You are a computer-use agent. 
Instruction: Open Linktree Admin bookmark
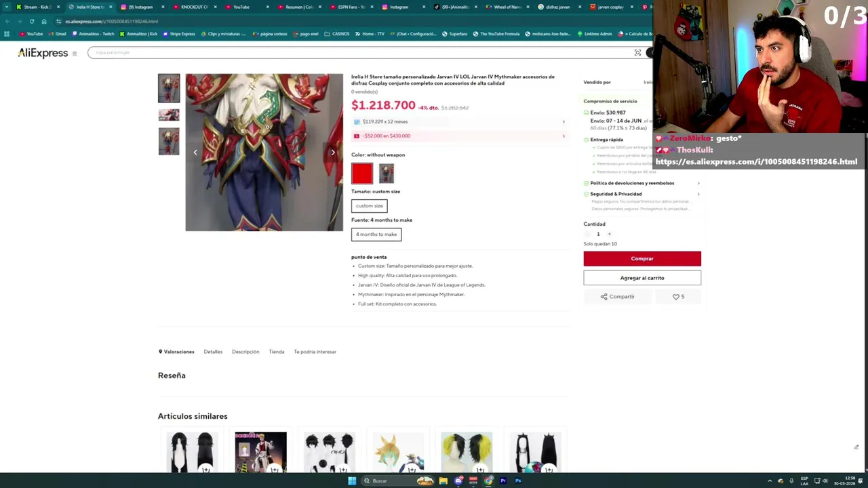pos(593,34)
